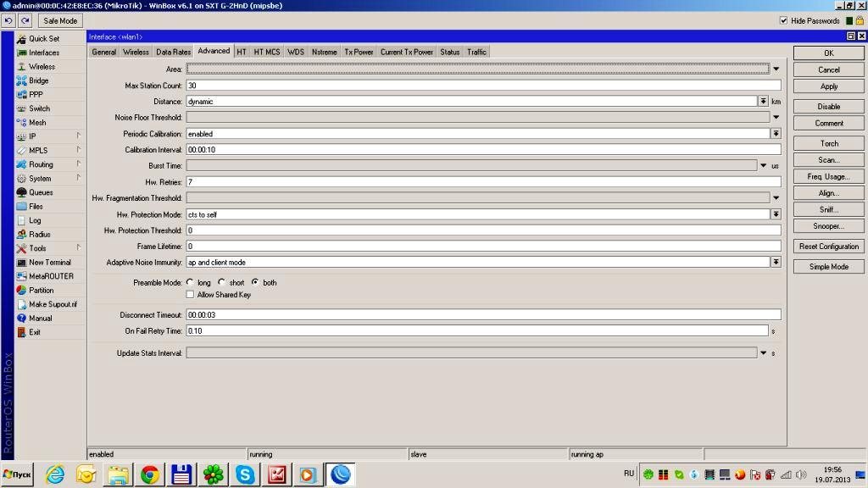Expand the Hw. Fragmentation Threshold field
The width and height of the screenshot is (868, 488).
tap(776, 197)
